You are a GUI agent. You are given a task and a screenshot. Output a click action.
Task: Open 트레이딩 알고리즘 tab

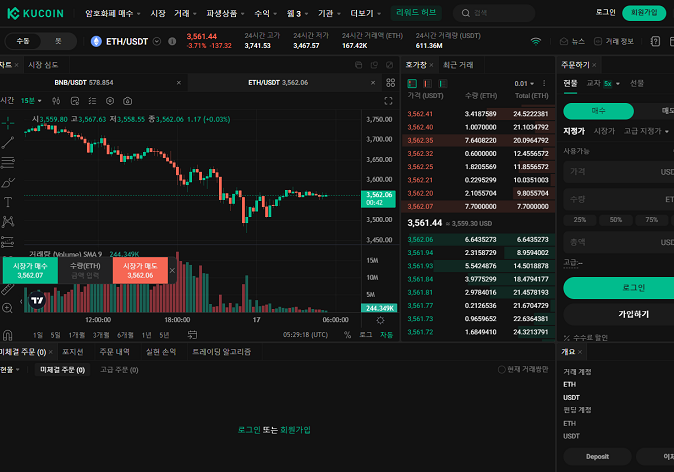pos(221,352)
